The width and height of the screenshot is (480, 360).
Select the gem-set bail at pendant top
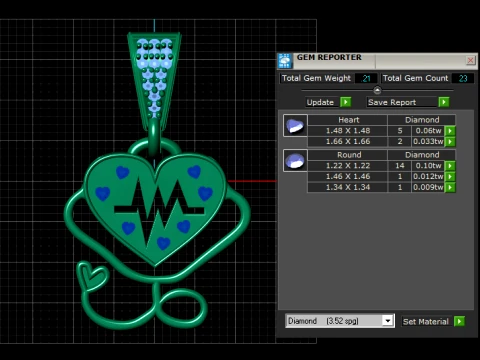(154, 80)
